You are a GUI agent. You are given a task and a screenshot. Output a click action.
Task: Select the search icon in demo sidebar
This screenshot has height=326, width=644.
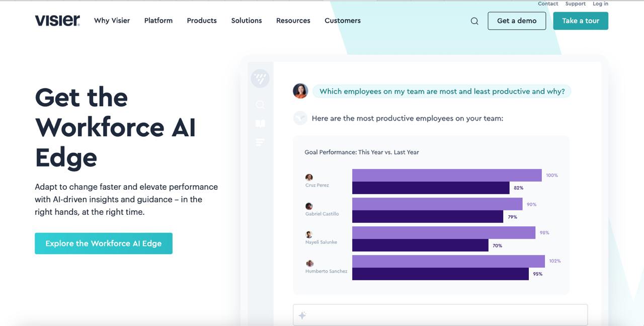(x=260, y=105)
